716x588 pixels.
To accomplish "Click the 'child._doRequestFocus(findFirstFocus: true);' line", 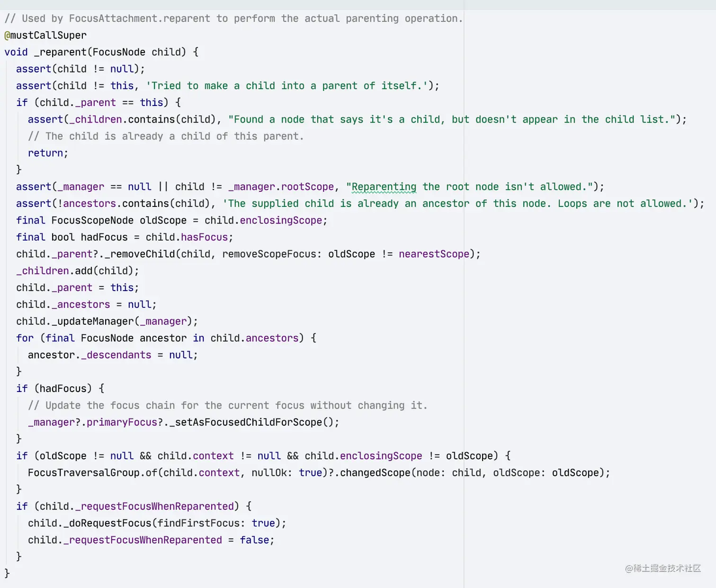I will 157,523.
